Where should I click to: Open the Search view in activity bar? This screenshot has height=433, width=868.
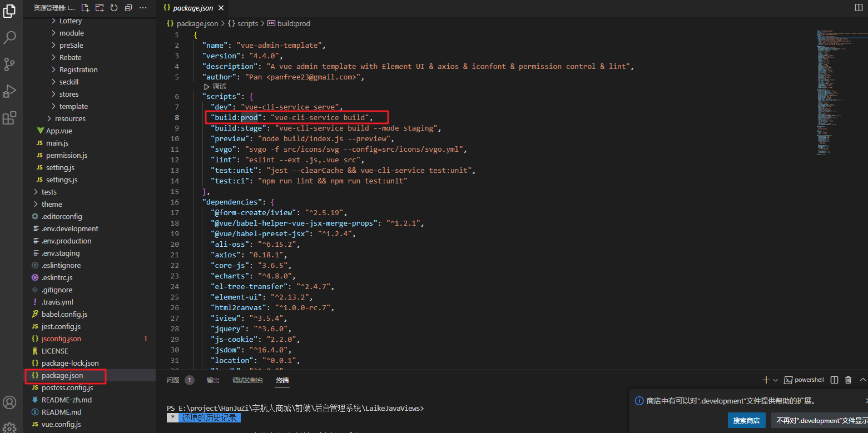pyautogui.click(x=9, y=38)
